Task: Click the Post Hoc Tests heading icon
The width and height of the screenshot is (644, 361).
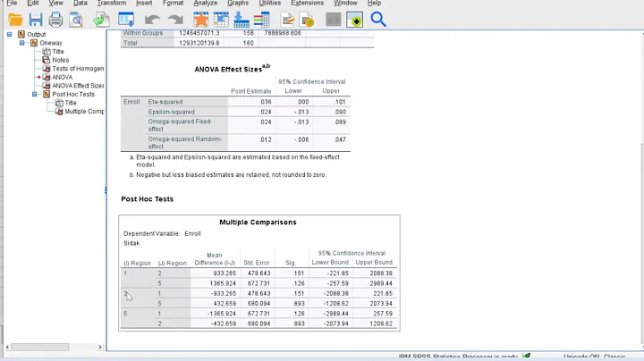Action: (x=47, y=95)
